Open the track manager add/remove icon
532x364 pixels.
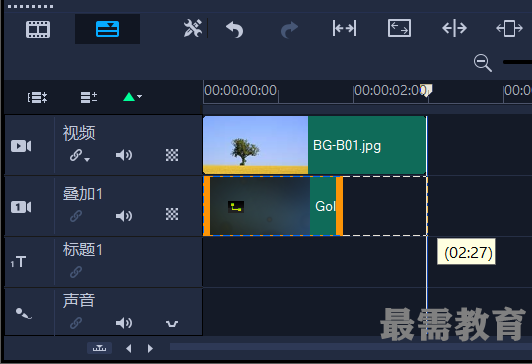click(89, 97)
